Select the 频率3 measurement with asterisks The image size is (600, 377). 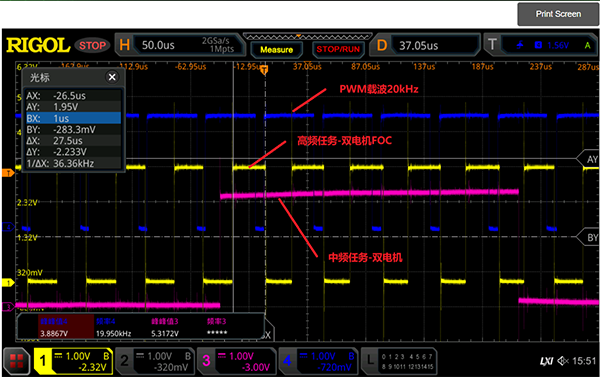[x=217, y=327]
